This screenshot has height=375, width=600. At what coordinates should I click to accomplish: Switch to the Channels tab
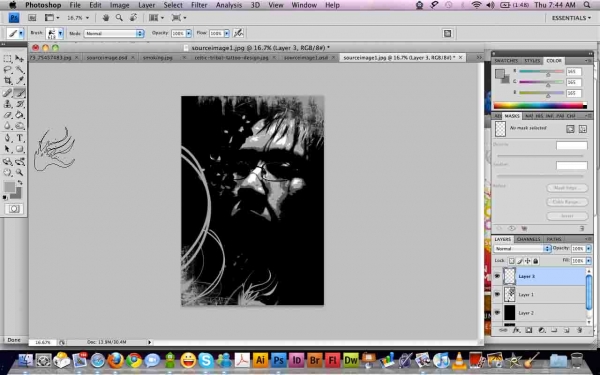point(528,239)
